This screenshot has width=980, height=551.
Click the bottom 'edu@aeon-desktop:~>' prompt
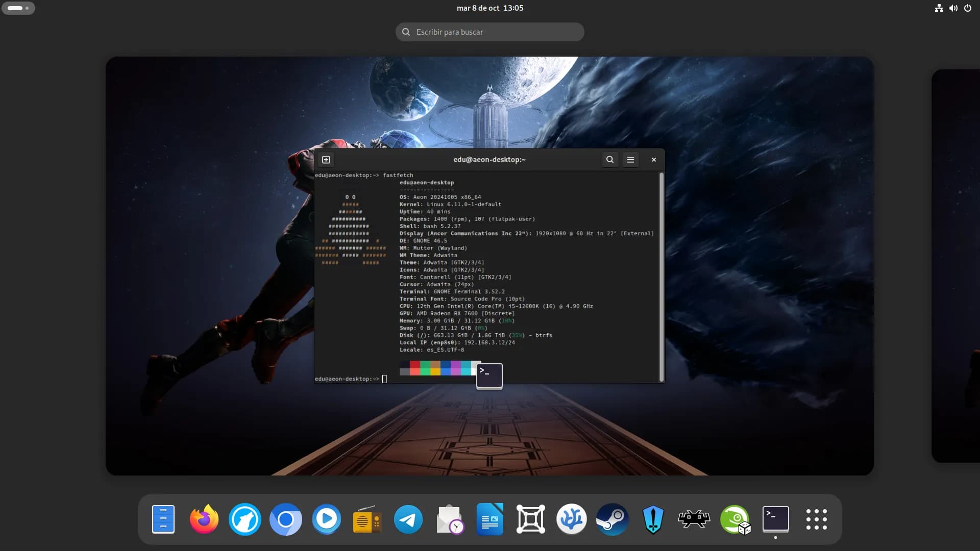tap(347, 379)
